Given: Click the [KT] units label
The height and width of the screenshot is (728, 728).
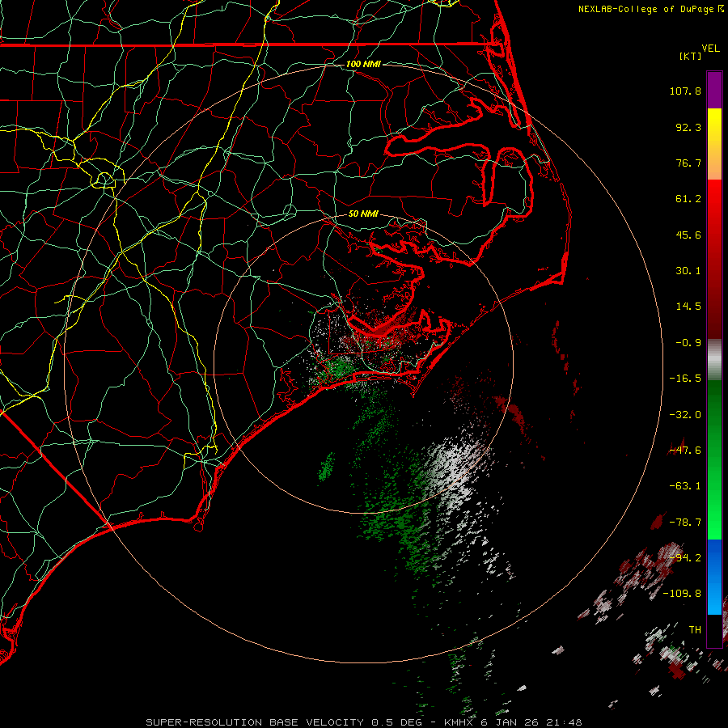Looking at the screenshot, I should pyautogui.click(x=691, y=56).
